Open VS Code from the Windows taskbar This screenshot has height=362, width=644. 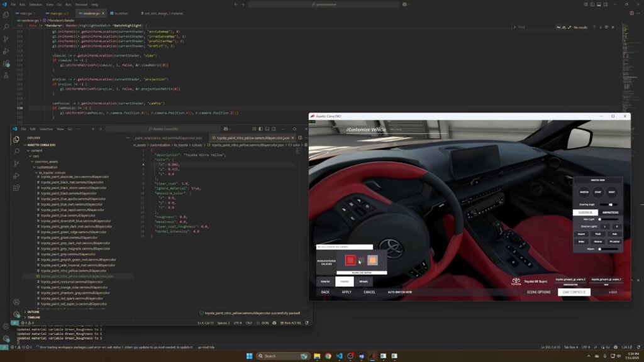(x=339, y=356)
